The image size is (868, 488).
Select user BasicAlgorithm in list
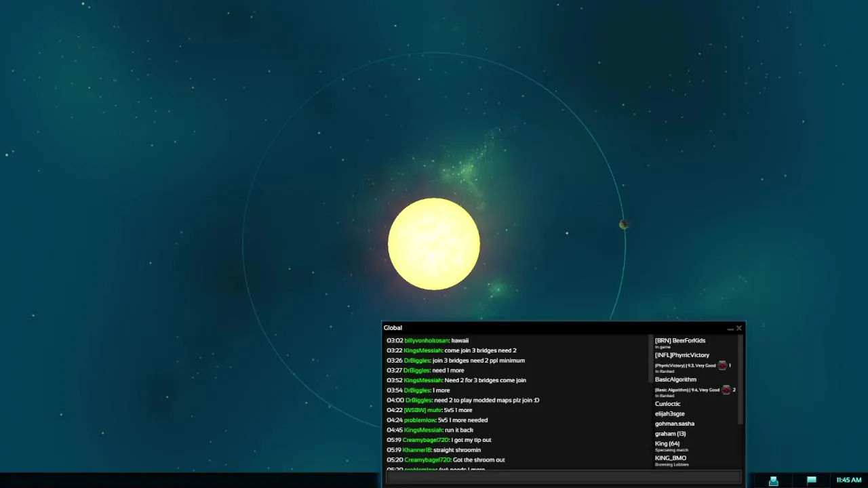click(x=675, y=380)
